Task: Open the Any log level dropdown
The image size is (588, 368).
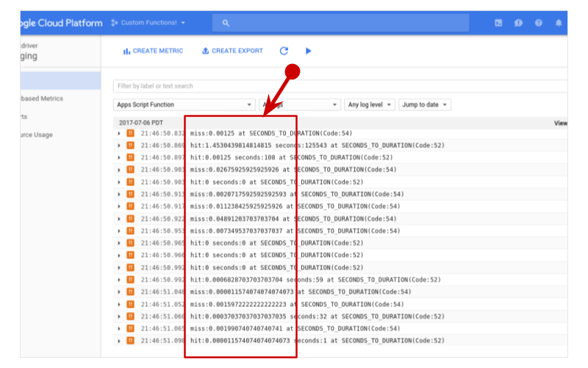Action: click(x=369, y=105)
